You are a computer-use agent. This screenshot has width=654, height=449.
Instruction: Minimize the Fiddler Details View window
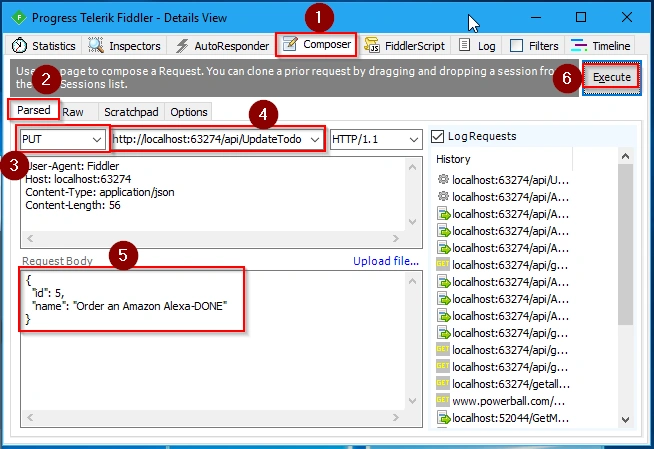point(536,18)
